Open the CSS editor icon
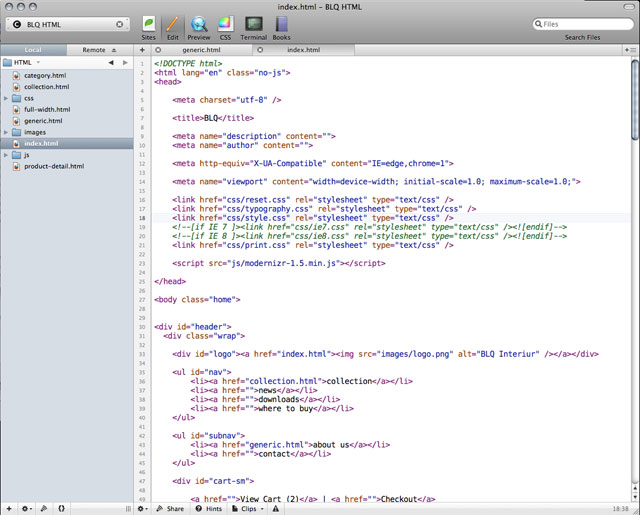 (225, 28)
